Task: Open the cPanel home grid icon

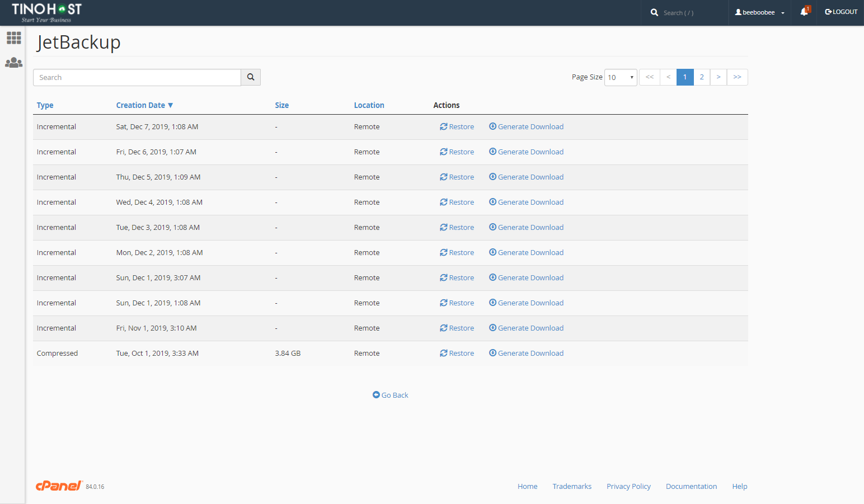Action: coord(13,38)
